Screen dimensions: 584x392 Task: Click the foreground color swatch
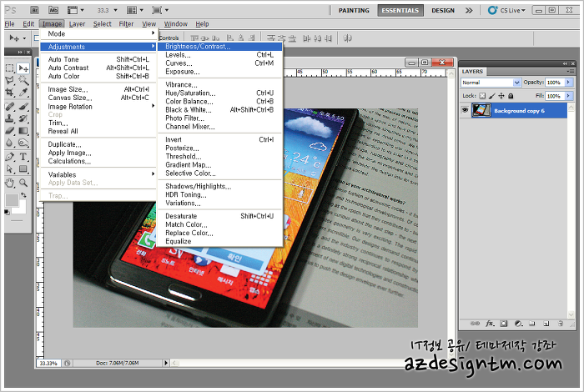pos(11,199)
